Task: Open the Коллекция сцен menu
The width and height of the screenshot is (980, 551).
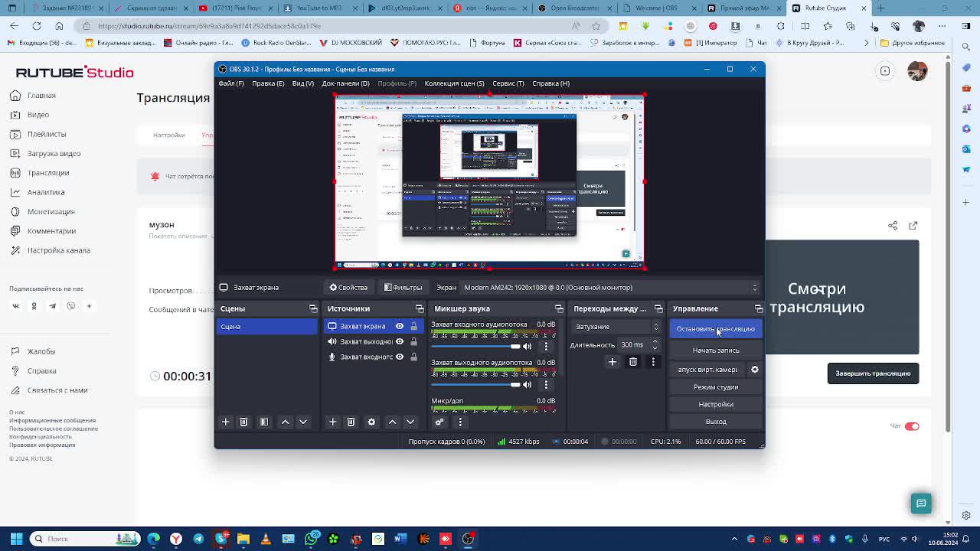Action: [x=454, y=83]
